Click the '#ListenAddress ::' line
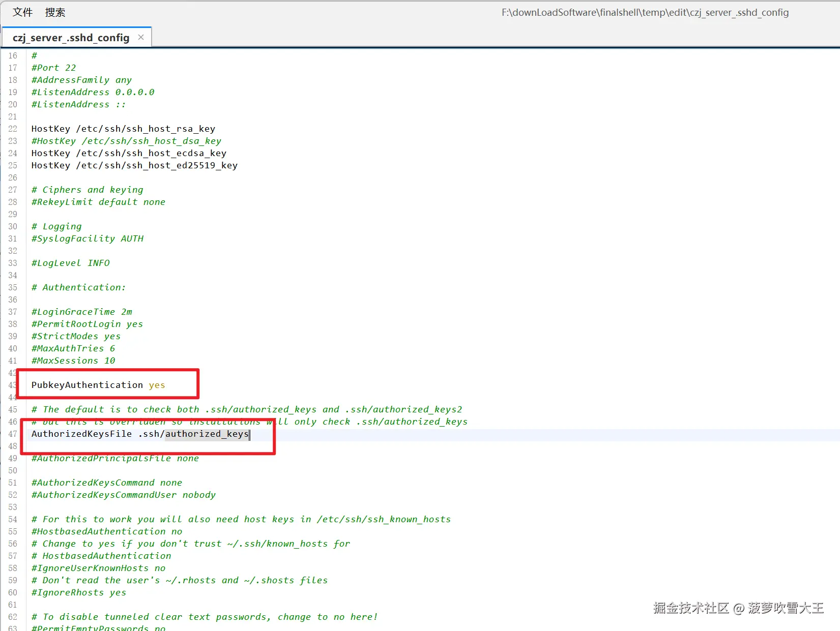 (78, 104)
